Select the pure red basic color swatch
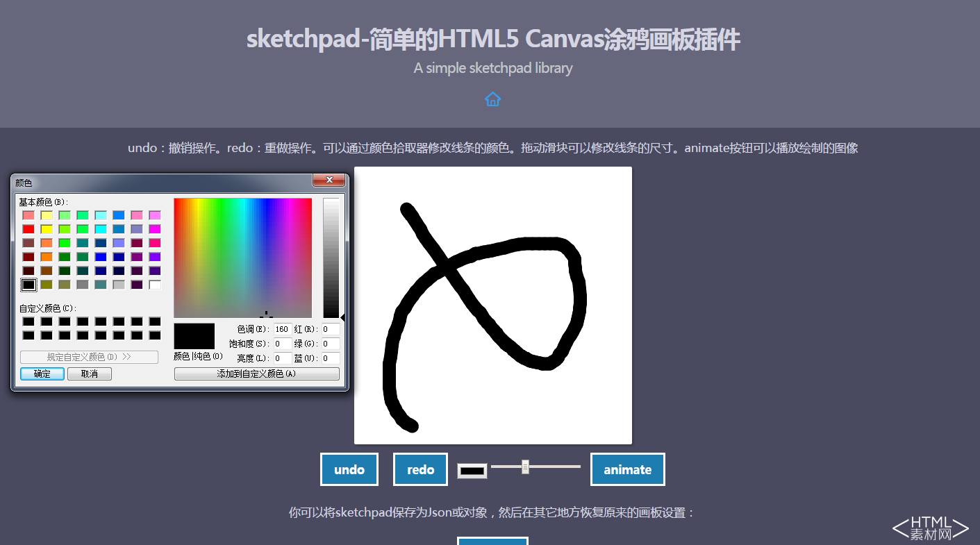980x545 pixels. [x=28, y=229]
